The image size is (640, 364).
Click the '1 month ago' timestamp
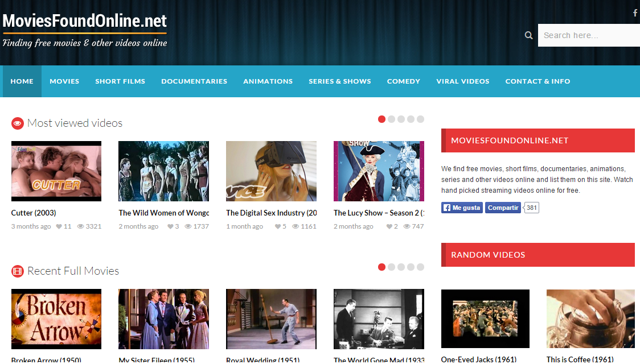pyautogui.click(x=244, y=226)
